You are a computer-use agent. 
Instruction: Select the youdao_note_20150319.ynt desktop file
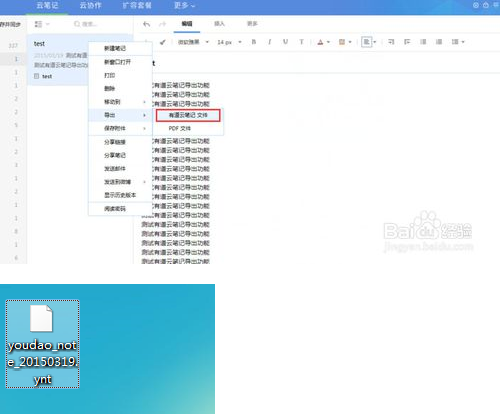point(42,344)
